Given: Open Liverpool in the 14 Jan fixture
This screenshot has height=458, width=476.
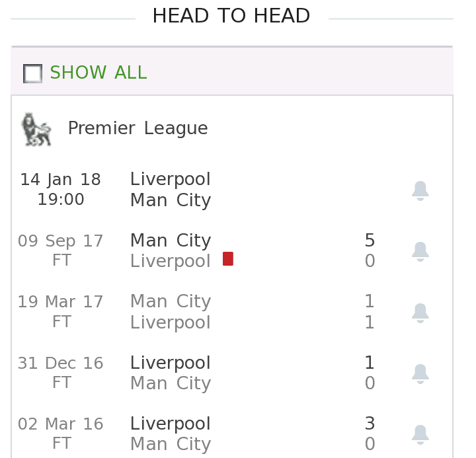Looking at the screenshot, I should point(171,179).
